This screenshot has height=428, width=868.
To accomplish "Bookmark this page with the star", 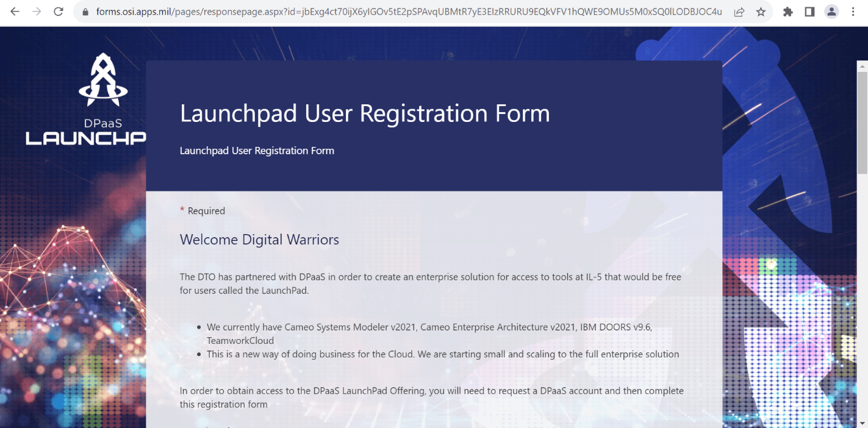I will tap(761, 12).
